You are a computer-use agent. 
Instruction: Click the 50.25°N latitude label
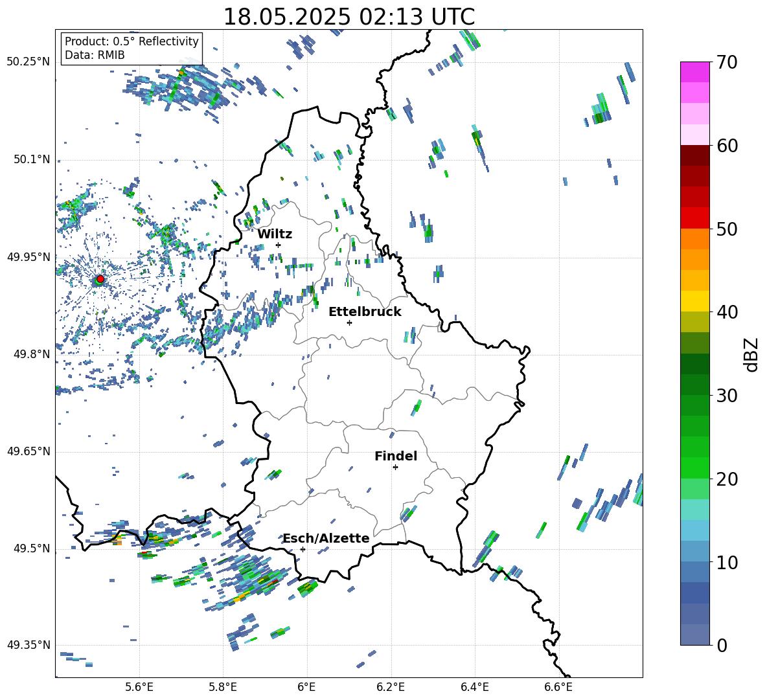click(x=29, y=62)
